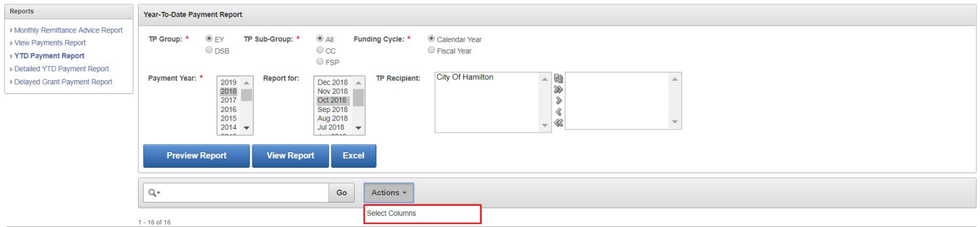Move selected recipient right with single arrow
Image resolution: width=980 pixels, height=227 pixels.
(x=558, y=101)
